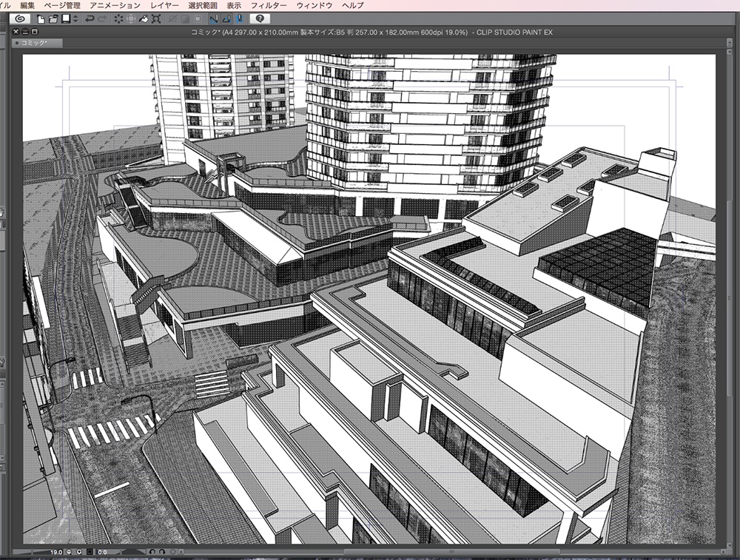Open help via the question mark icon
Viewport: 740px width, 560px height.
tap(260, 18)
